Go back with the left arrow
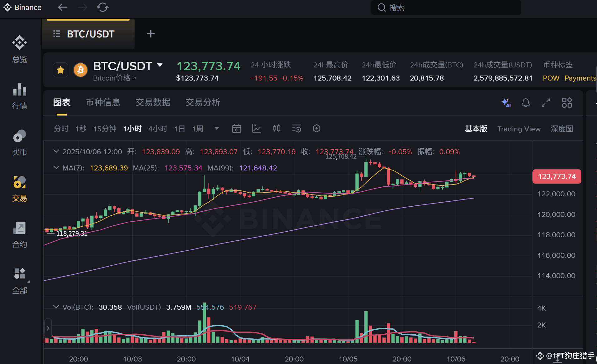The image size is (597, 364). pyautogui.click(x=63, y=7)
